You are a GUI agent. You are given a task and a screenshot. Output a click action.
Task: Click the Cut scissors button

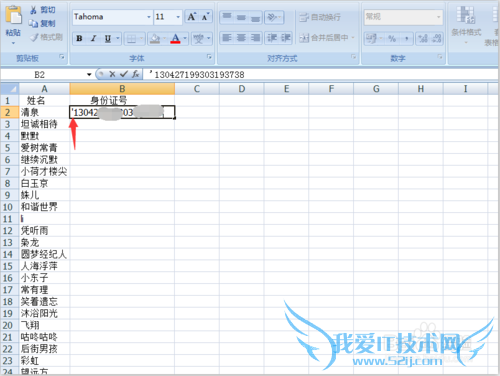click(x=42, y=10)
